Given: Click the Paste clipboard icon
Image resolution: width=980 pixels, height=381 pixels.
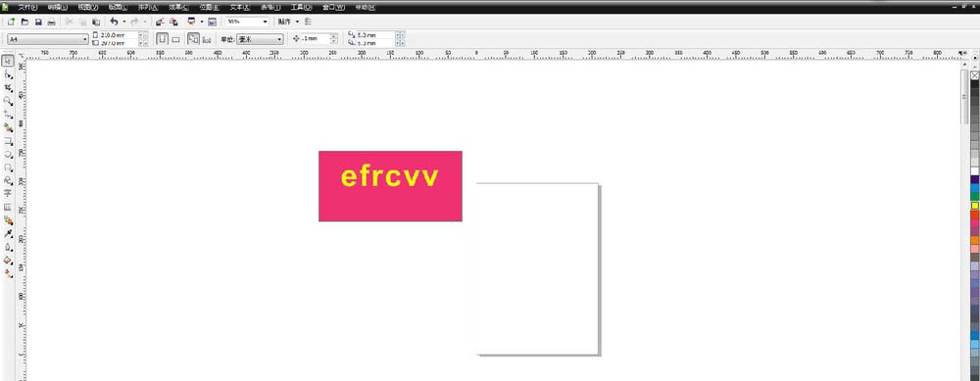Looking at the screenshot, I should coord(96,22).
